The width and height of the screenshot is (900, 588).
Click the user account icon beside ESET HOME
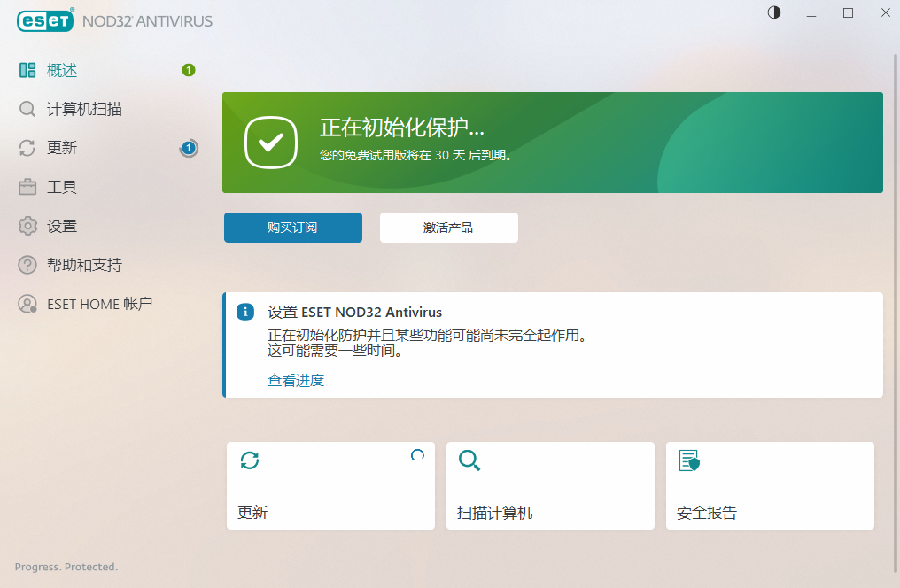point(27,304)
